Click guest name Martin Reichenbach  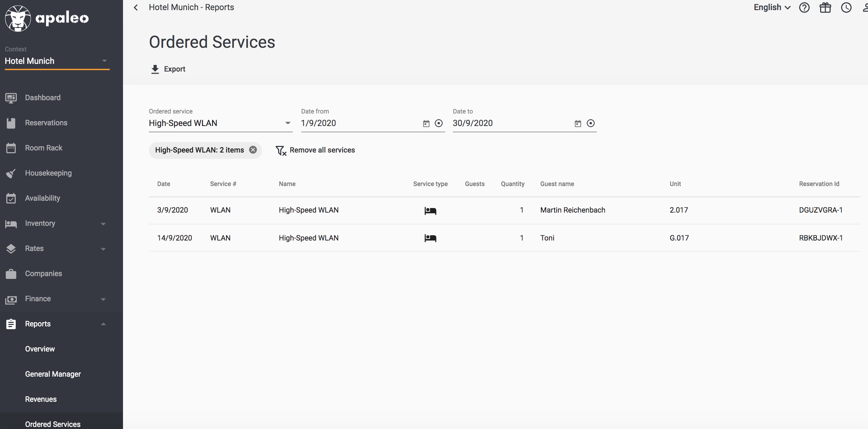[573, 210]
